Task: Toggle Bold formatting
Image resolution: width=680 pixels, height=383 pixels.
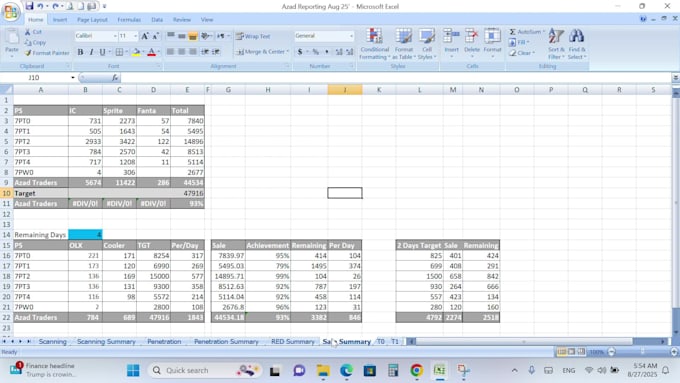Action: click(x=80, y=52)
